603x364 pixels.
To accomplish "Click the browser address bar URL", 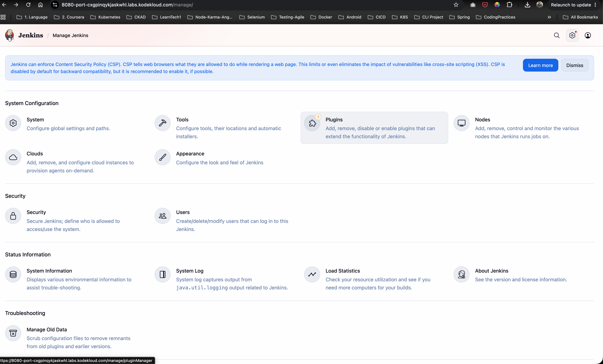I will (x=127, y=5).
